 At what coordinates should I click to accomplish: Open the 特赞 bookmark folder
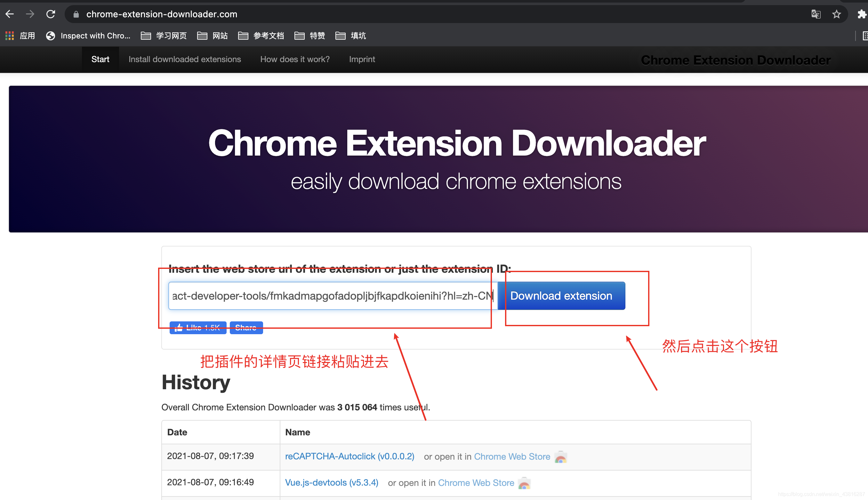point(310,36)
